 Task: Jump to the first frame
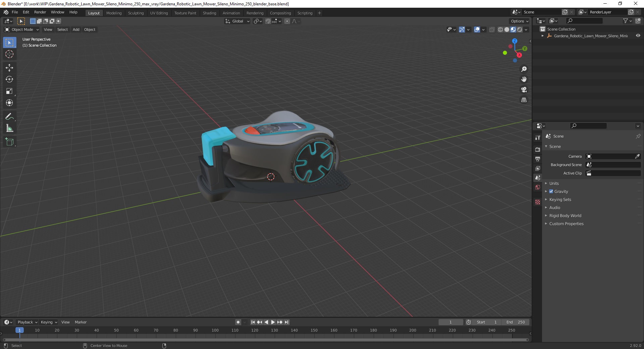(x=253, y=322)
